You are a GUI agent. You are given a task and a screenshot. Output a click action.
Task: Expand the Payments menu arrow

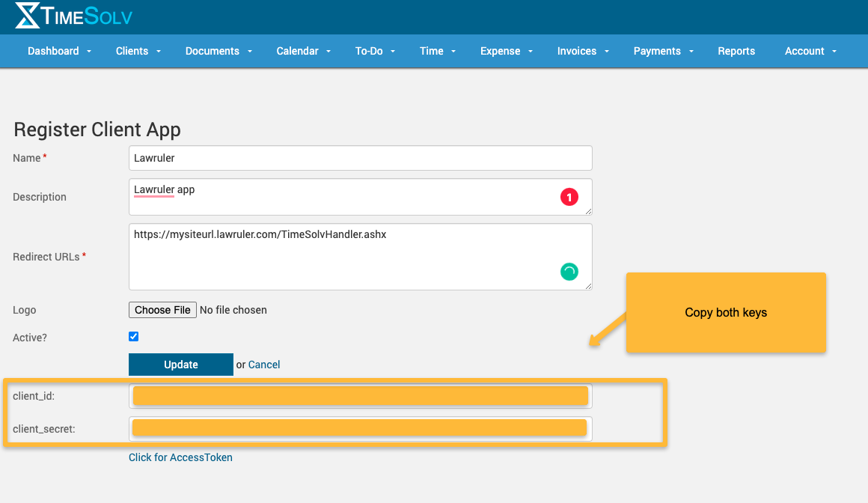(x=691, y=52)
